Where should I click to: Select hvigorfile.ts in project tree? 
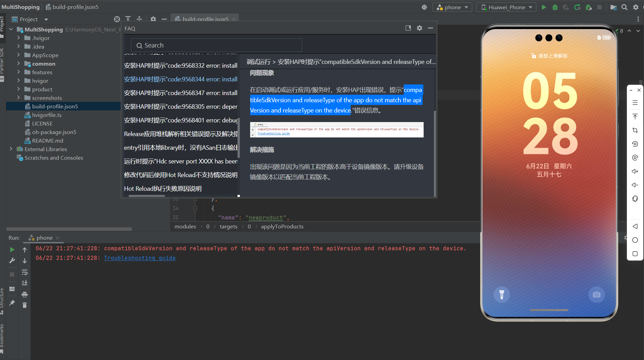[x=47, y=115]
